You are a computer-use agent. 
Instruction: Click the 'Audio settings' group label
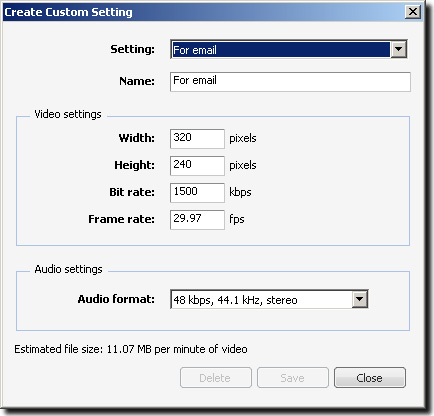coord(68,269)
